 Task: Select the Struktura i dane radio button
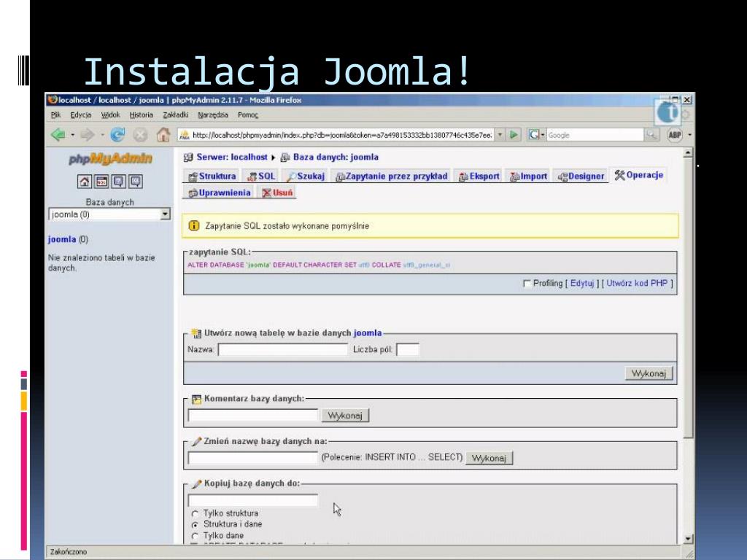pyautogui.click(x=195, y=525)
